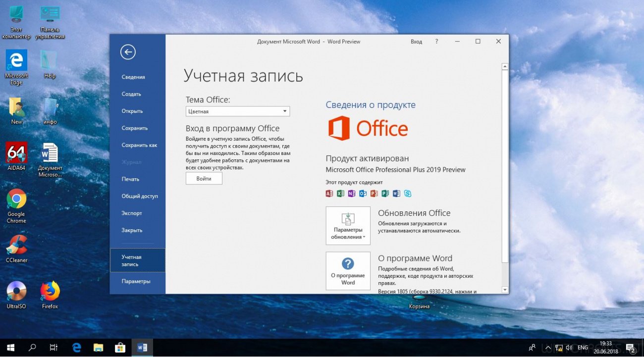Click the scrollbar down arrow
Screen dimensions: 644x357
(505, 290)
